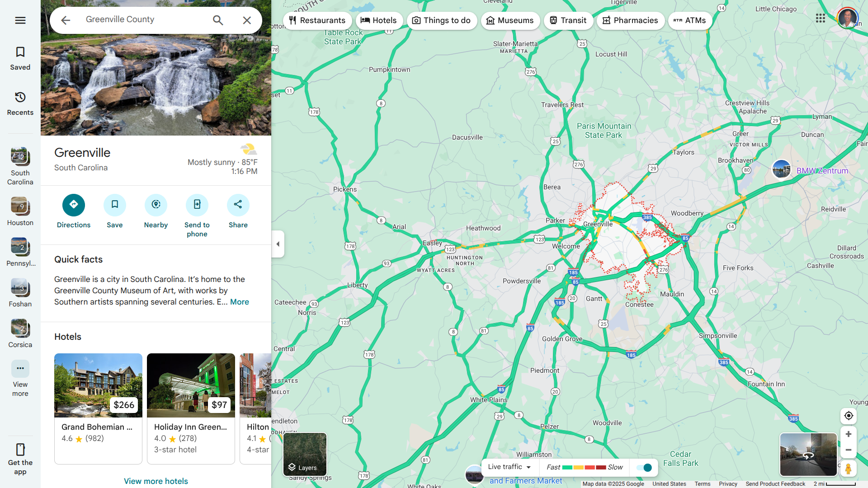This screenshot has height=488, width=868.
Task: Open Recents in the sidebar
Action: coord(20,103)
